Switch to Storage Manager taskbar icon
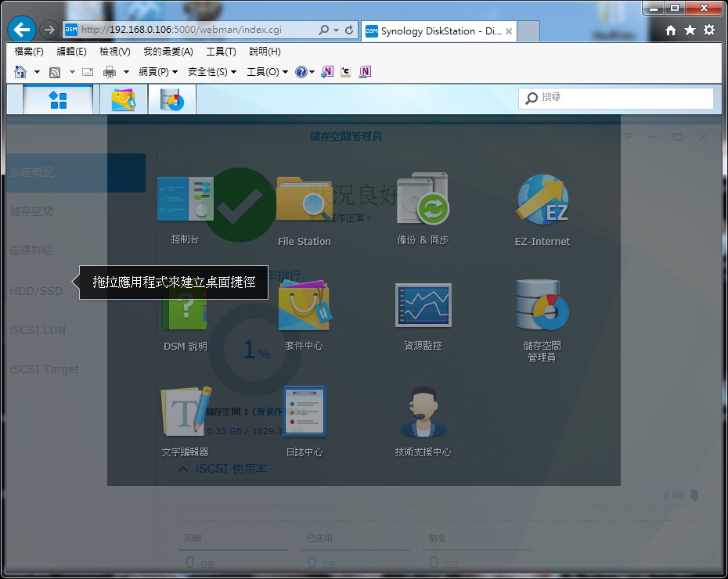The height and width of the screenshot is (579, 728). click(x=171, y=99)
